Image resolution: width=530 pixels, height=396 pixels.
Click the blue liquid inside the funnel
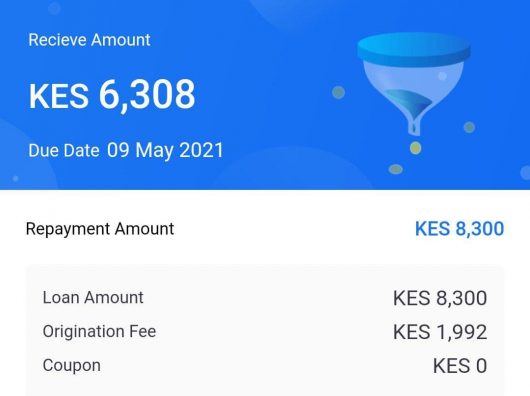(x=410, y=103)
